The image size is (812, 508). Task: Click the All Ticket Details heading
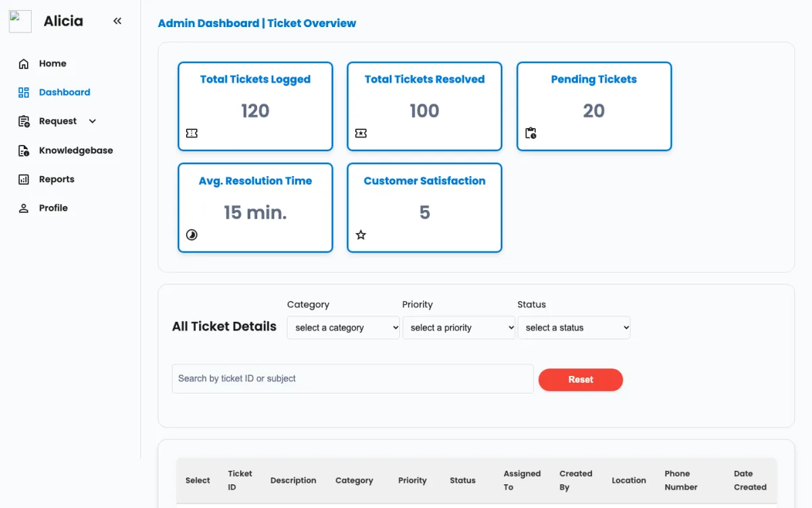pyautogui.click(x=224, y=326)
